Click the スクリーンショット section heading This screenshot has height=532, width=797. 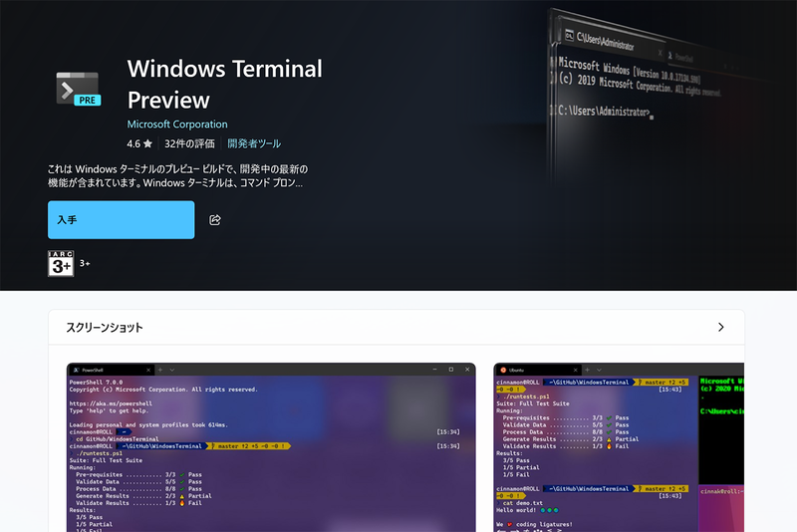(x=105, y=327)
